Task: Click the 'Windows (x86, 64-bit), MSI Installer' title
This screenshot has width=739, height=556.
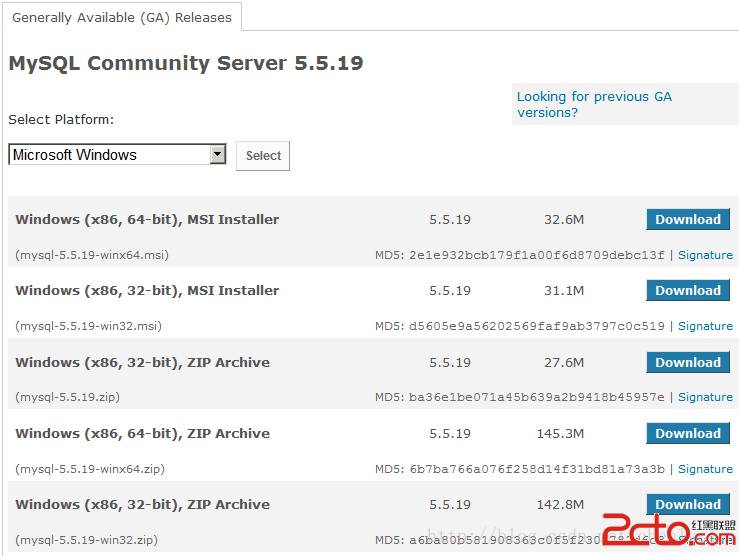Action: coord(147,220)
